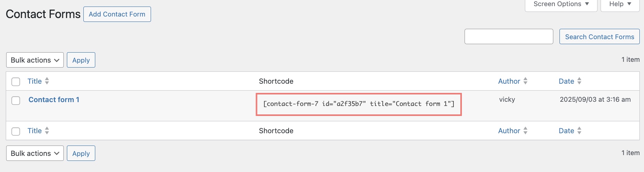Viewport: 644px width, 172px height.
Task: Sort by Title using header sort arrows
Action: (x=47, y=81)
